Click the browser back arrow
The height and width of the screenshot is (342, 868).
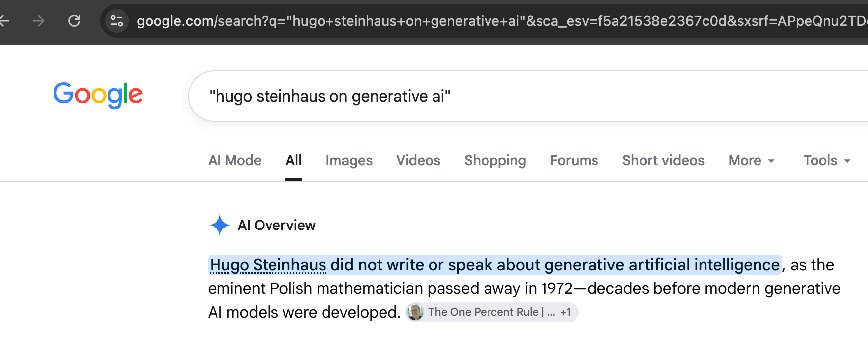[4, 21]
